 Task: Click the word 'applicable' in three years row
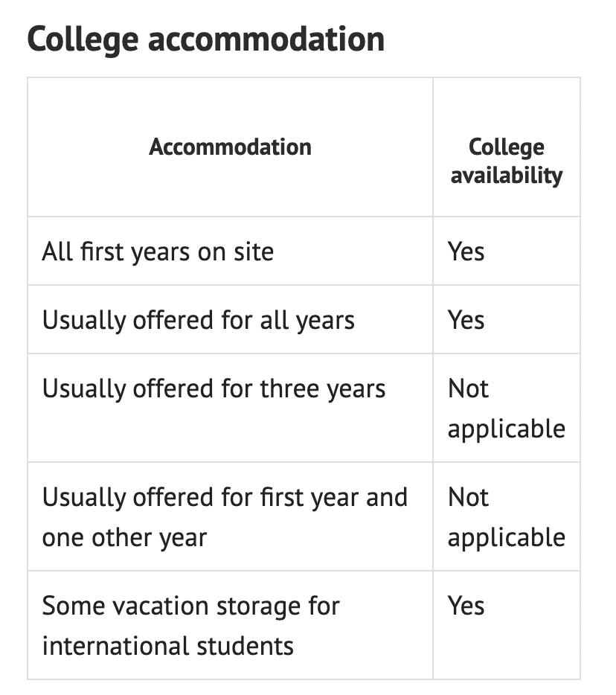click(x=507, y=429)
